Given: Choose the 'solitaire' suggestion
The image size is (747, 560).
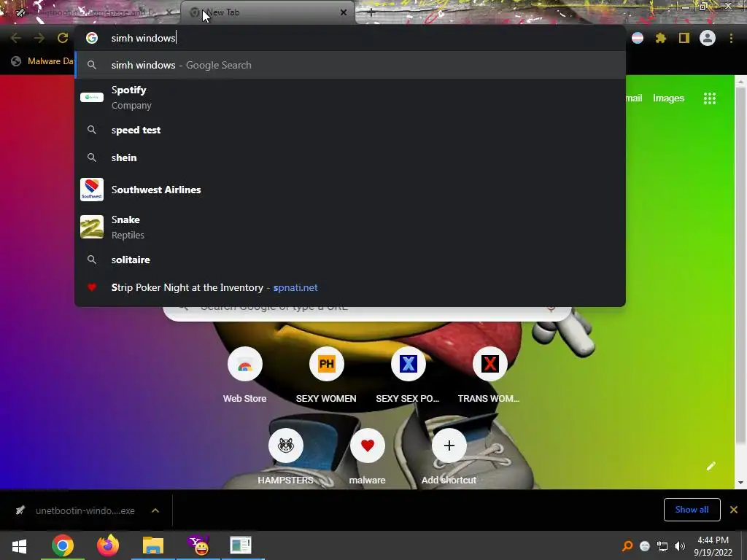Looking at the screenshot, I should (350, 260).
